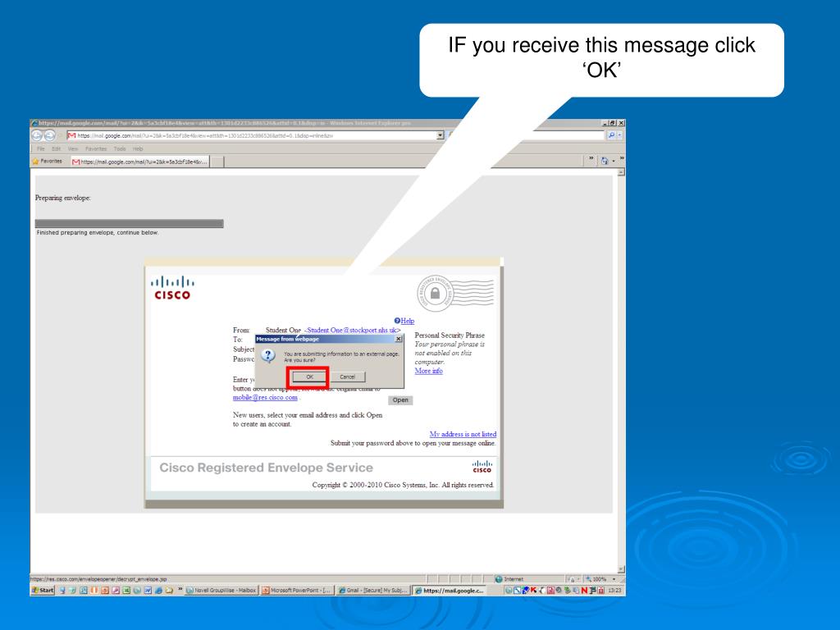Switch to Microsoft PowerPoint taskbar window

coord(295,591)
